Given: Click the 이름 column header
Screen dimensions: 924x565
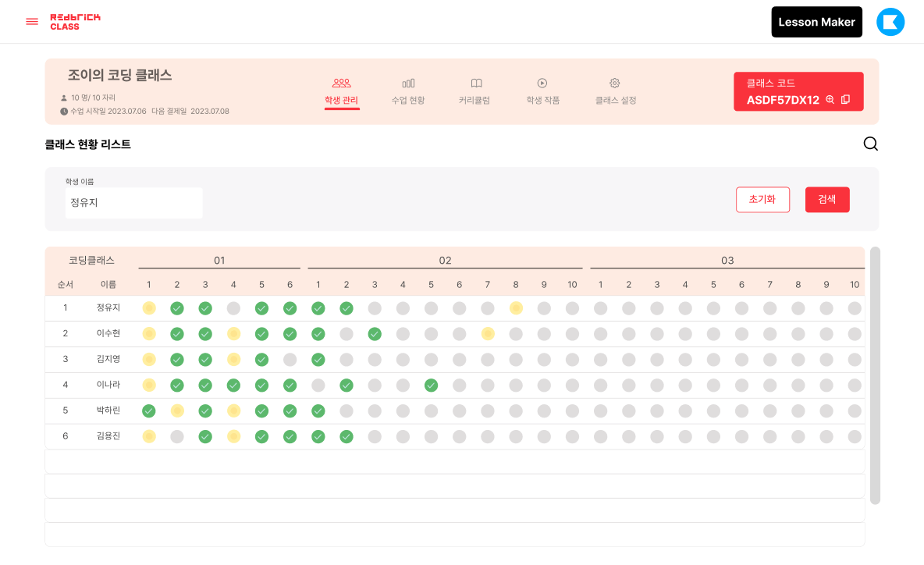Looking at the screenshot, I should [108, 285].
